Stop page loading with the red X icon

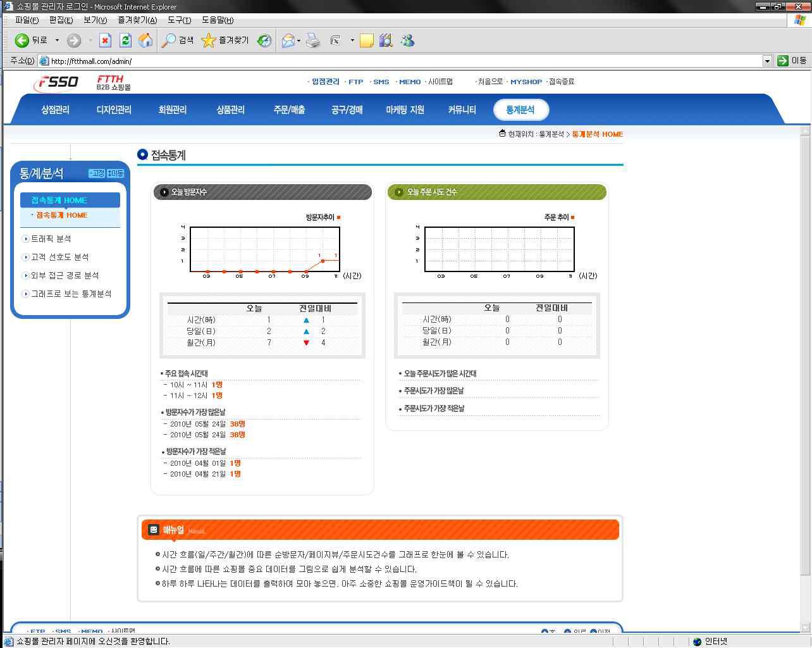[105, 40]
